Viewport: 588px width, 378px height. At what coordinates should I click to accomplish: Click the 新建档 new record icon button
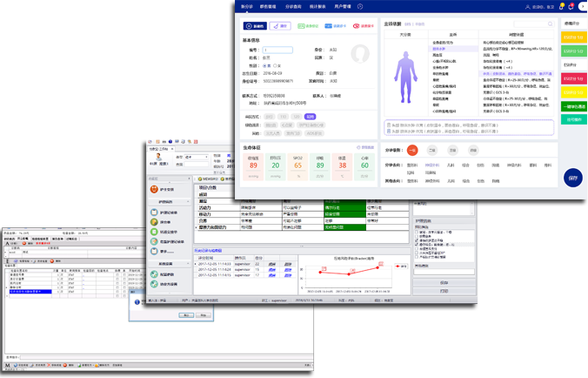point(257,27)
